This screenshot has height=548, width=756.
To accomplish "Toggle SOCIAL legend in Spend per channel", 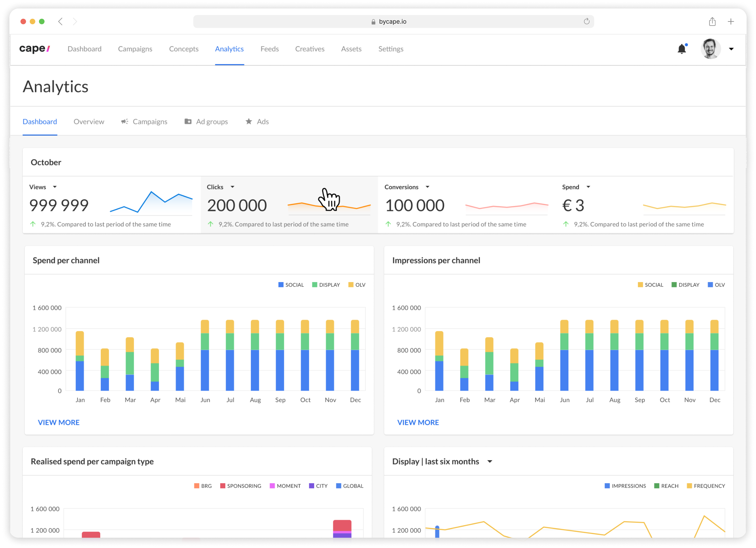I will click(x=291, y=285).
